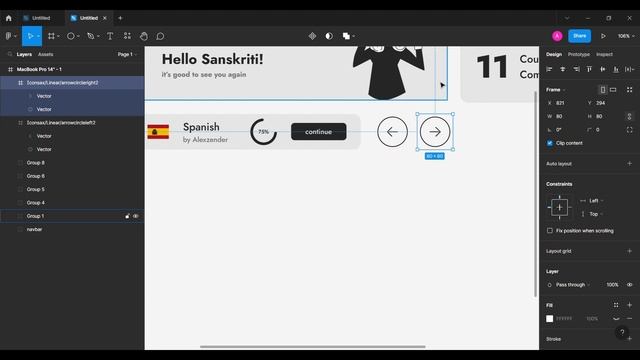Select landscape frame orientation icon
640x360 pixels.
coord(613,89)
